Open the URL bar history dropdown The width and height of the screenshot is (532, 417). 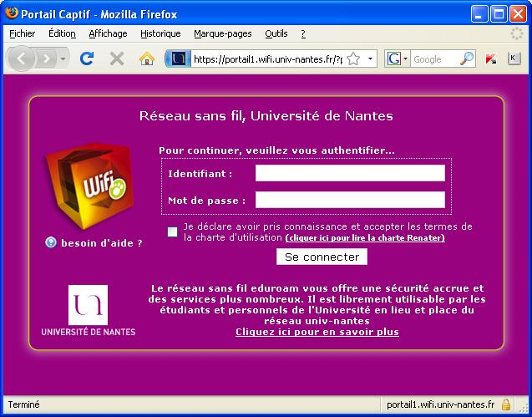point(371,58)
